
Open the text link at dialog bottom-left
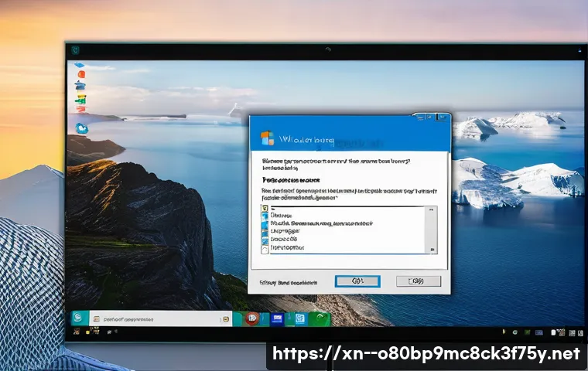tap(289, 282)
